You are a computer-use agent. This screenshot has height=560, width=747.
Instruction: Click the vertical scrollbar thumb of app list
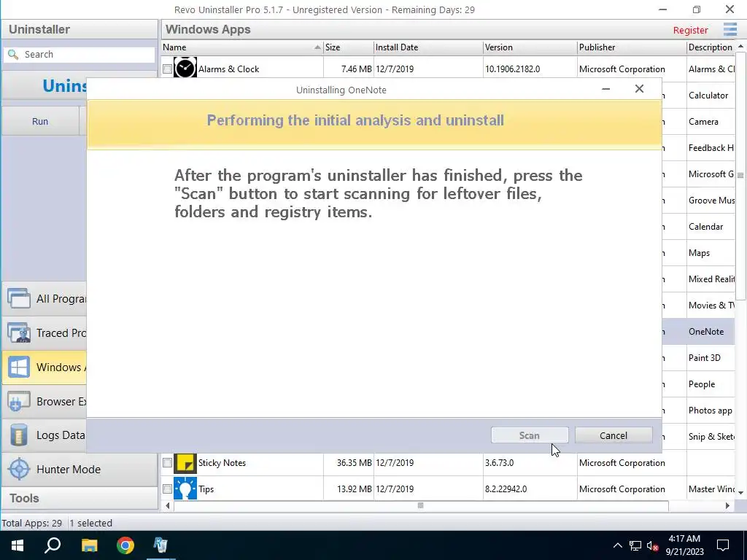click(x=740, y=175)
